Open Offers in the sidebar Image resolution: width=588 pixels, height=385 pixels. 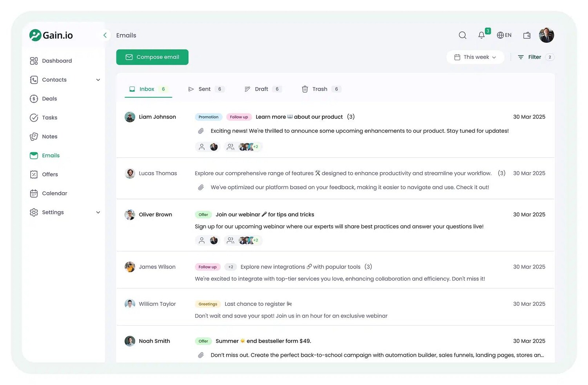tap(50, 174)
